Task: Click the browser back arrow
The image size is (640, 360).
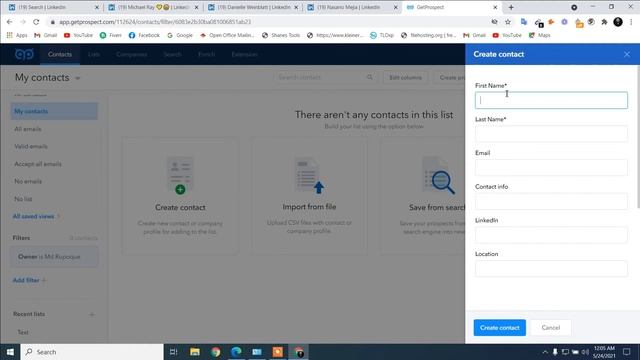Action: 9,22
